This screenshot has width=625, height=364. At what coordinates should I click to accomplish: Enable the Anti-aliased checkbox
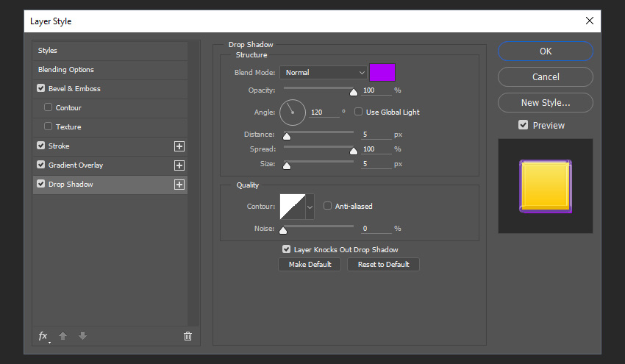point(328,207)
